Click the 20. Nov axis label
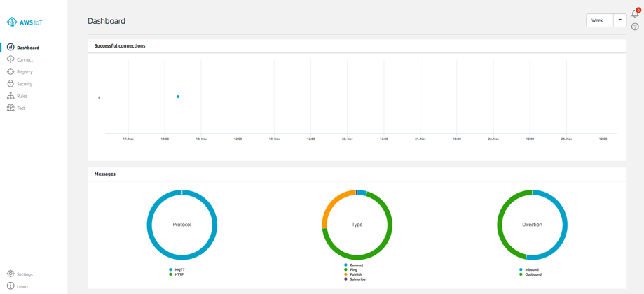Viewport: 644px width, 294px height. point(347,139)
